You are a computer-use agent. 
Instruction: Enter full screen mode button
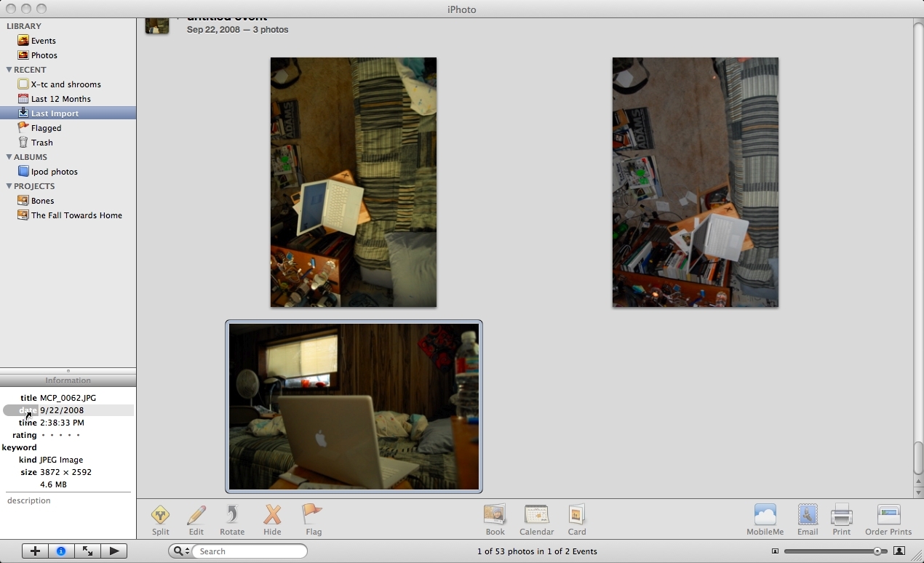click(87, 551)
